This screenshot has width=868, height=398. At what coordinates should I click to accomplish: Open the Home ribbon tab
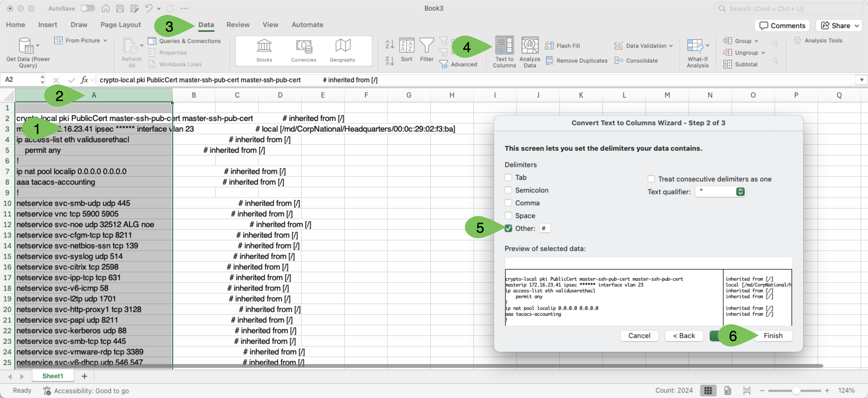[x=15, y=25]
